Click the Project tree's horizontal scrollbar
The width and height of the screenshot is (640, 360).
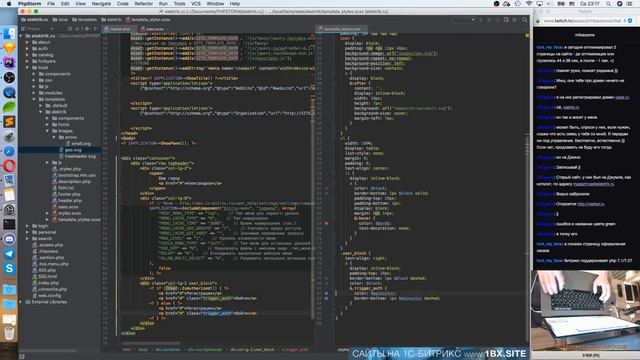(x=49, y=350)
